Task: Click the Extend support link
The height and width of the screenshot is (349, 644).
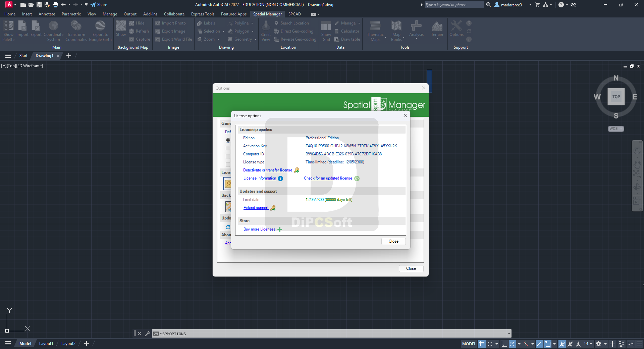Action: coord(256,208)
